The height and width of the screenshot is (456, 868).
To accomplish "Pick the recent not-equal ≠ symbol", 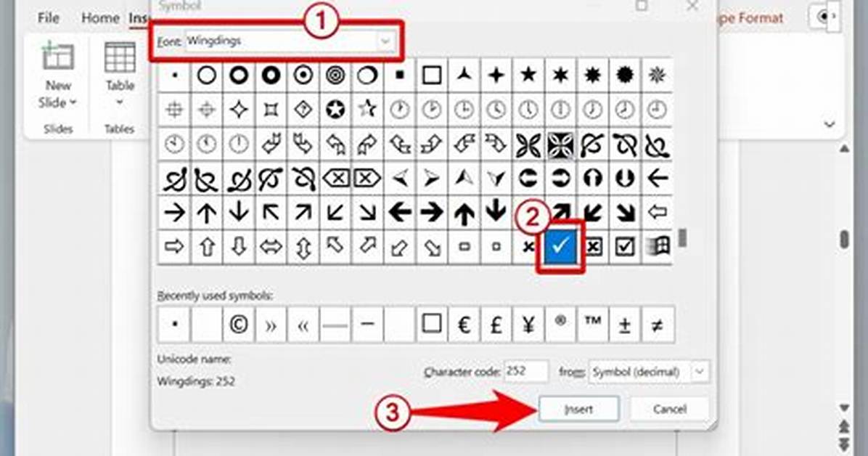I will point(657,325).
